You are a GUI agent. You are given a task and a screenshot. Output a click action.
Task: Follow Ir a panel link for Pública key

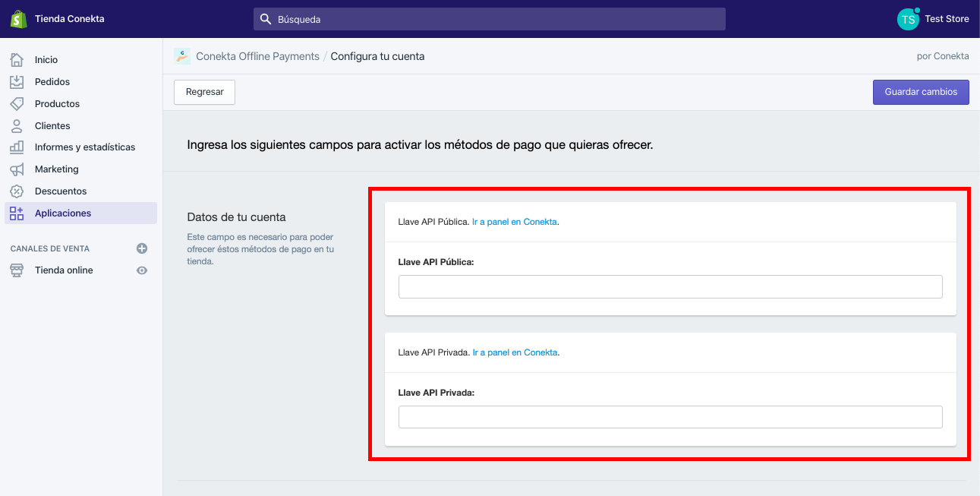(x=515, y=222)
